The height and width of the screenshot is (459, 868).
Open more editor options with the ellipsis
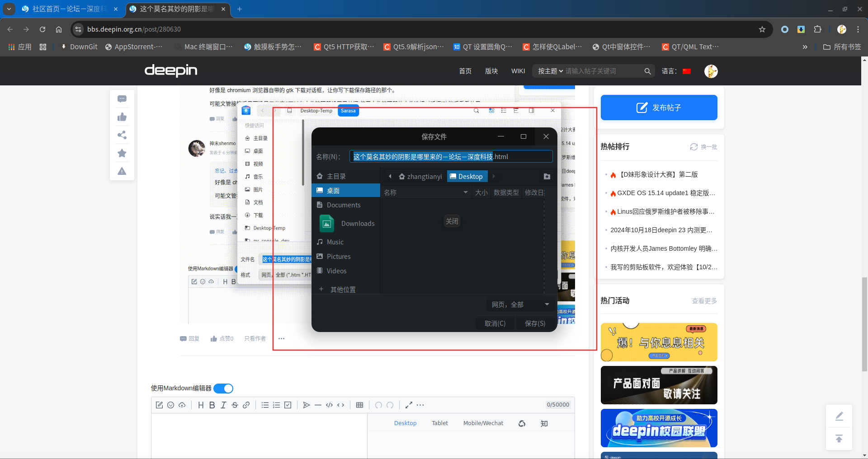420,405
